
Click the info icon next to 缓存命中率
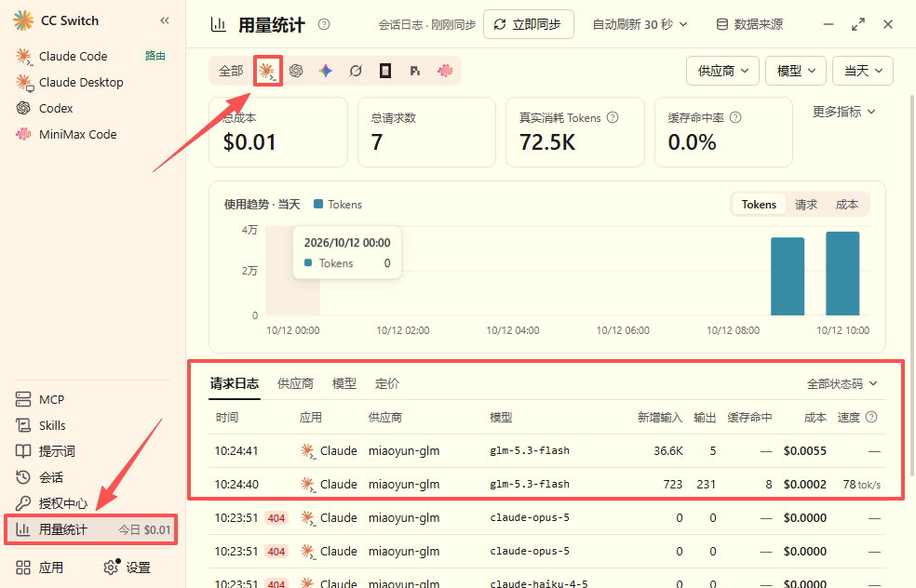pyautogui.click(x=735, y=117)
